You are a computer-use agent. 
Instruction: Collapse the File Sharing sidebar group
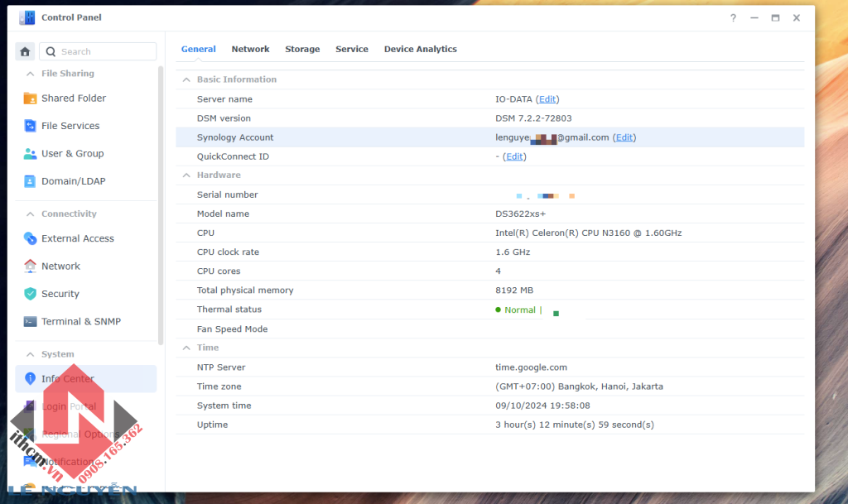point(31,74)
